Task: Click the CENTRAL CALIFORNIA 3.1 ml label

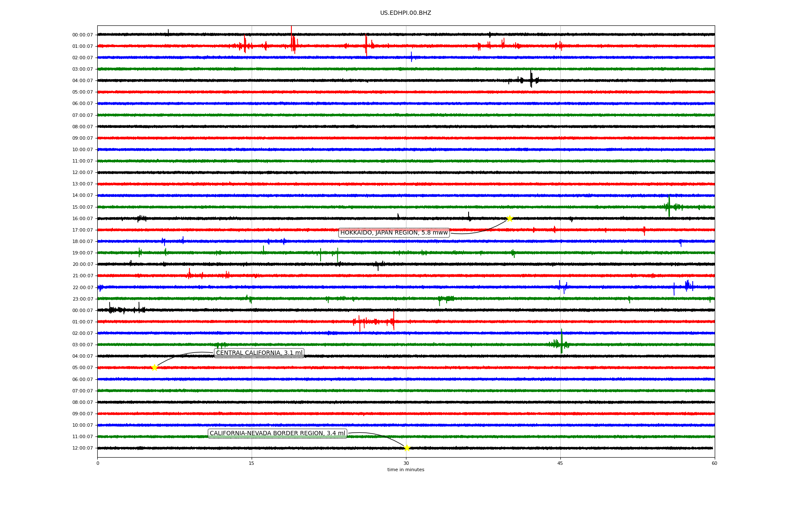Action: point(259,353)
